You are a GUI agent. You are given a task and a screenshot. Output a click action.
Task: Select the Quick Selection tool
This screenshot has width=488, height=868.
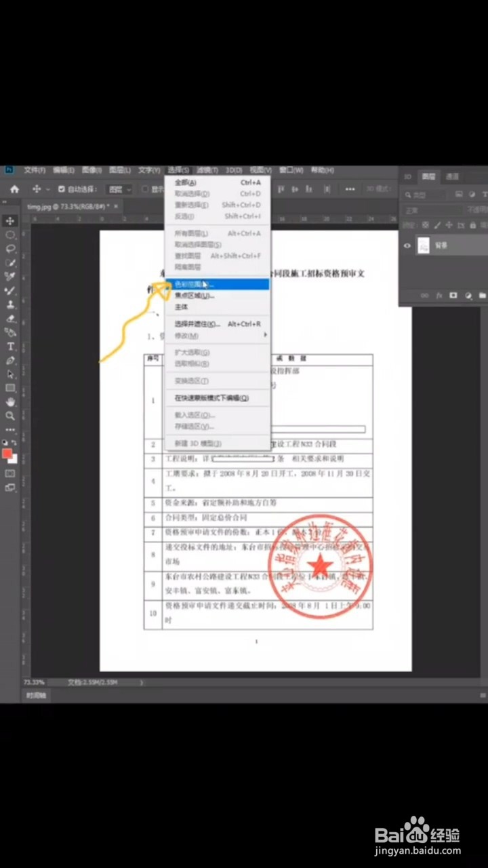click(10, 262)
